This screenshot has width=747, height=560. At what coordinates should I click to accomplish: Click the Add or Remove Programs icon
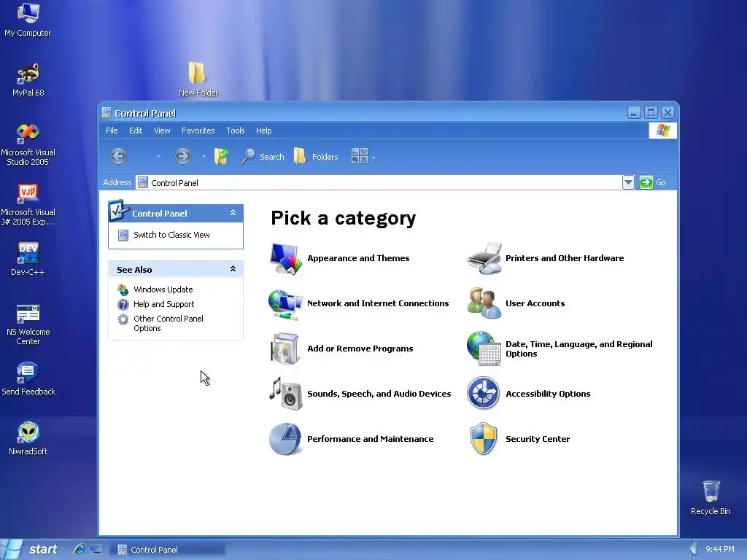coord(285,349)
